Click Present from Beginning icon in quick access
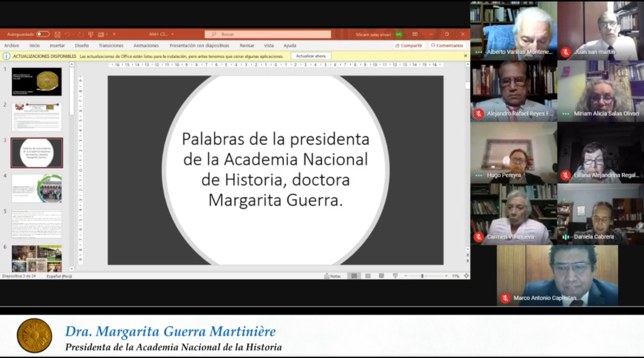 pos(90,34)
